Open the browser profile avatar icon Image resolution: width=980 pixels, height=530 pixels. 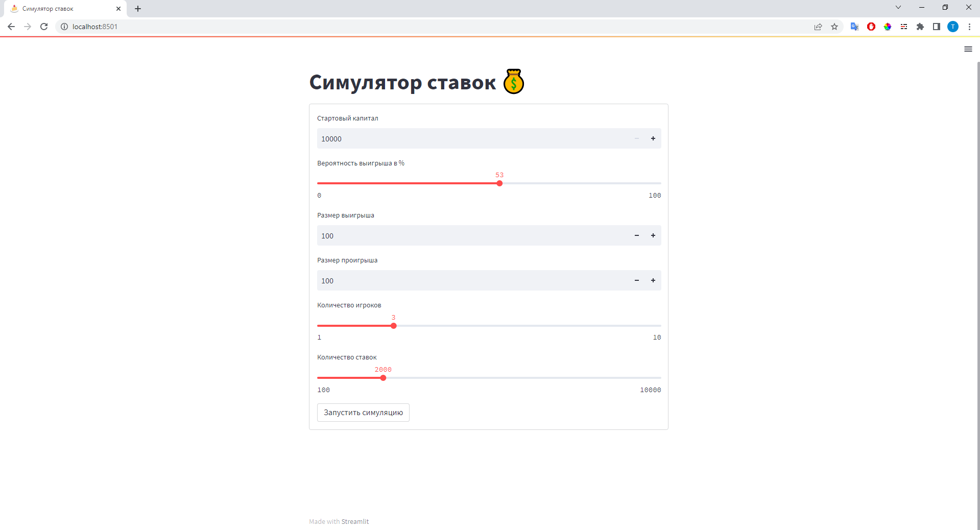[x=952, y=27]
